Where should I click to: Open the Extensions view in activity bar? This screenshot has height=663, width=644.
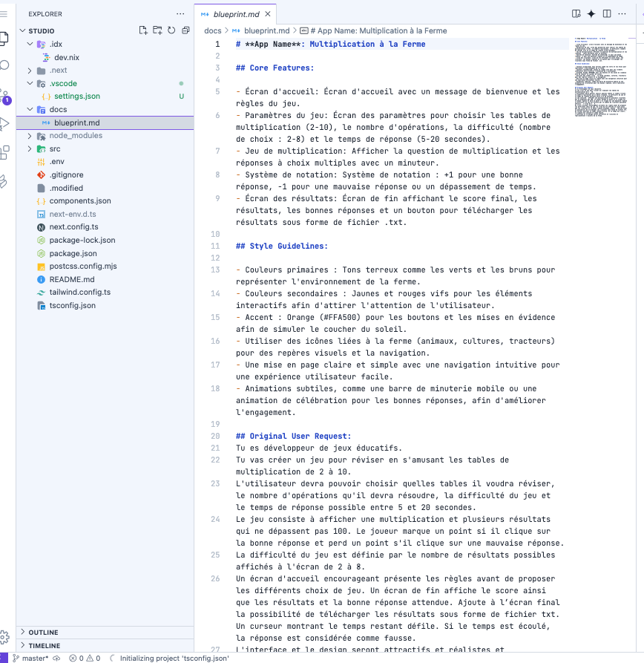coord(4,152)
